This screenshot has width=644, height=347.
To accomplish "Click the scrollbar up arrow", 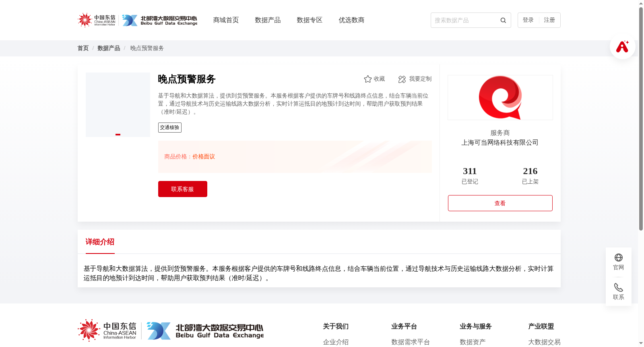I will [x=641, y=3].
